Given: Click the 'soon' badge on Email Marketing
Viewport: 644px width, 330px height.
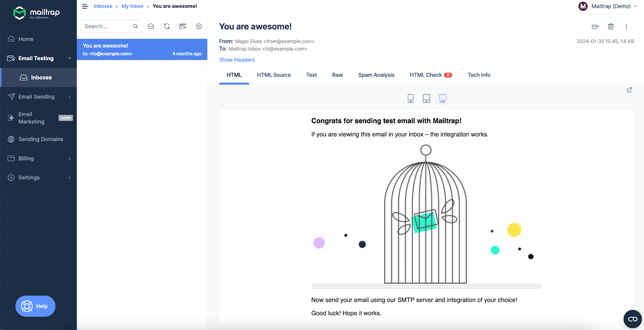Looking at the screenshot, I should pyautogui.click(x=66, y=118).
